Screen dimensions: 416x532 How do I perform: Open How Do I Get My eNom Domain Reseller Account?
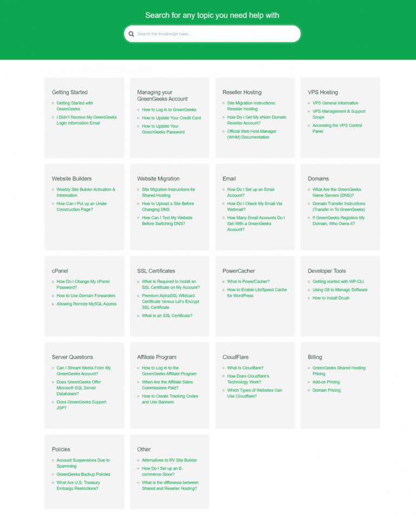pyautogui.click(x=257, y=120)
